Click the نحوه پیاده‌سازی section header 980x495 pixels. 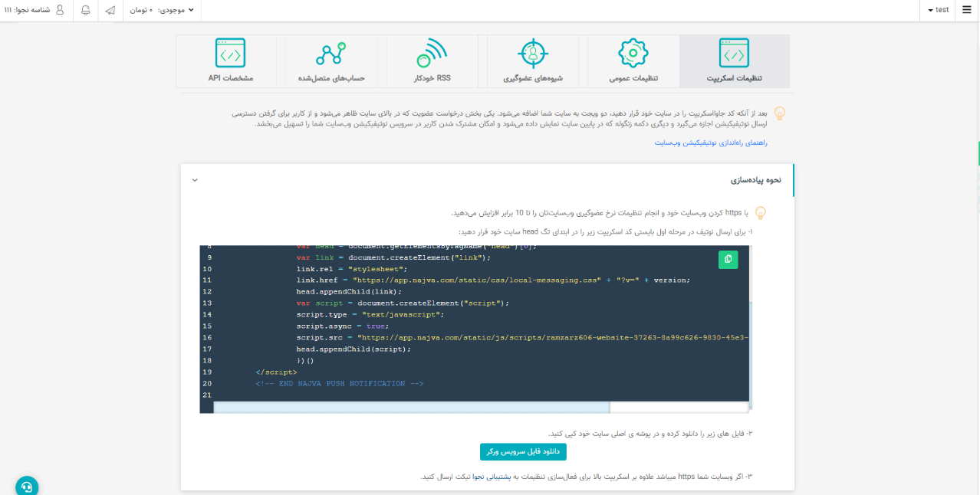point(487,180)
